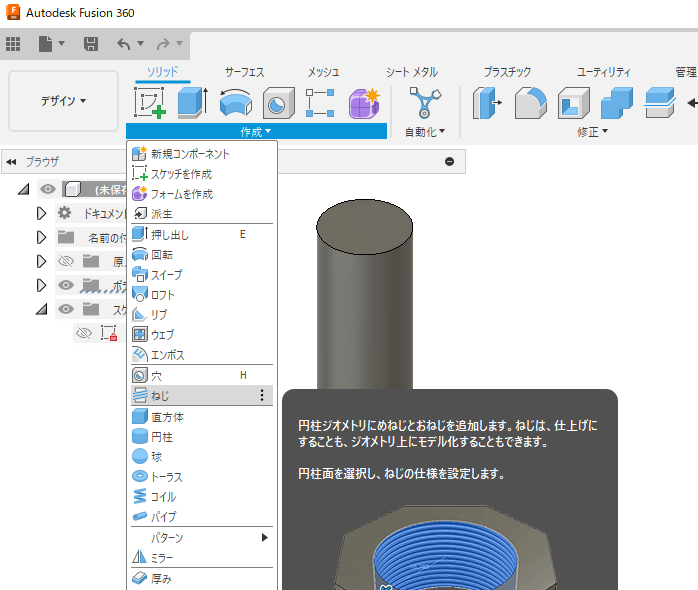This screenshot has width=698, height=590.
Task: Click Offset Face toolbar icon
Action: point(660,103)
